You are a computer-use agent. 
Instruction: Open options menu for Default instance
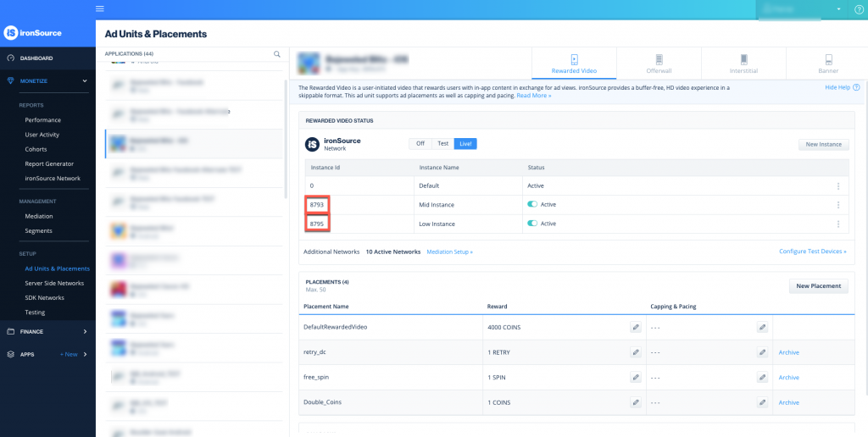pyautogui.click(x=838, y=186)
